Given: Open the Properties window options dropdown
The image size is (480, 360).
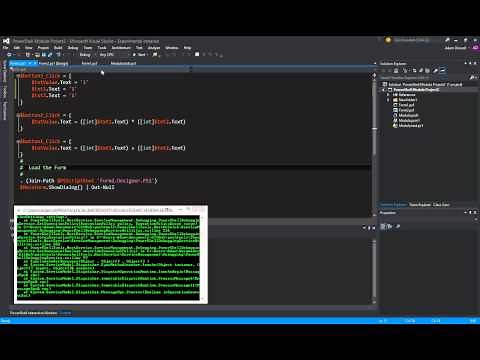Looking at the screenshot, I should [466, 212].
